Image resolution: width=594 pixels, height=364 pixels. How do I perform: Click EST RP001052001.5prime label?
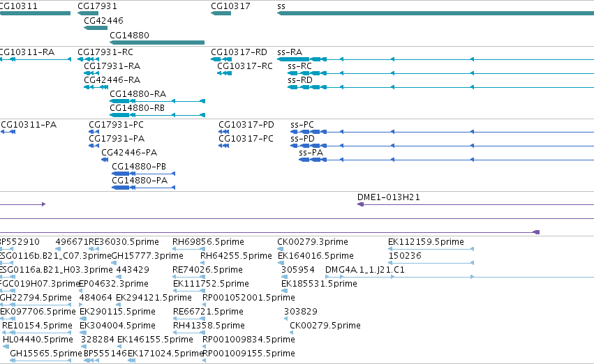tap(248, 298)
